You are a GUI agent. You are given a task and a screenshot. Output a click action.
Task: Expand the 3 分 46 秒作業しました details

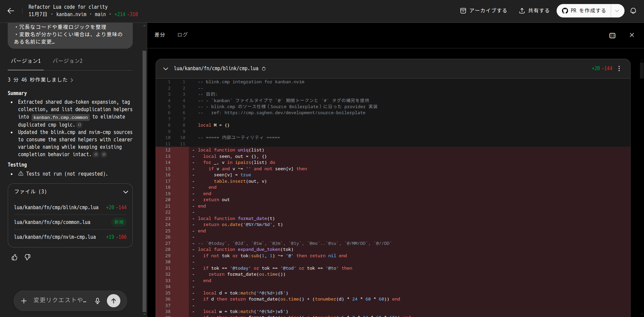point(40,80)
